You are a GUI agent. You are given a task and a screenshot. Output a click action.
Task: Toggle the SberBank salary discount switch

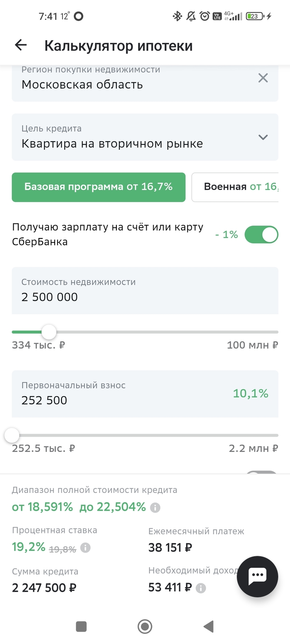click(261, 235)
